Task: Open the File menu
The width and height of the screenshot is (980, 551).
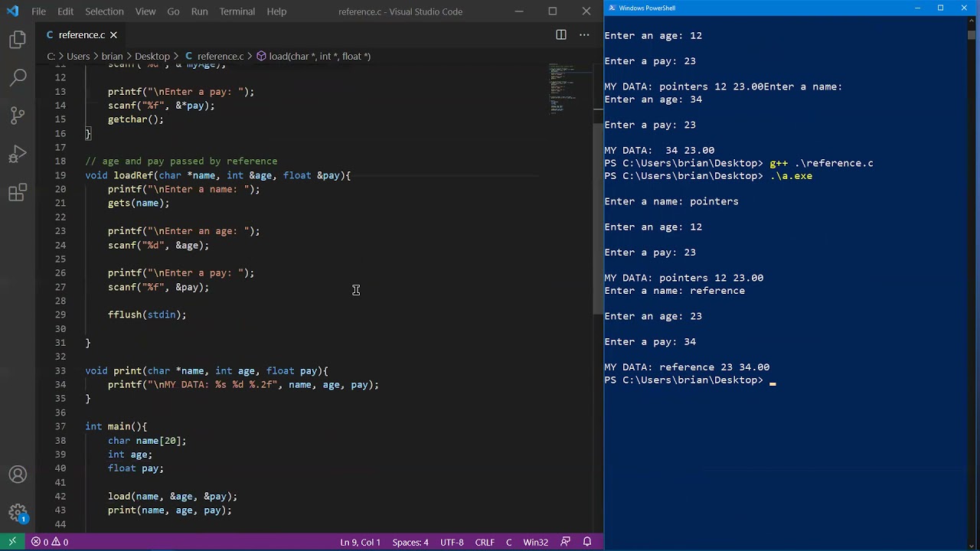Action: (x=38, y=11)
